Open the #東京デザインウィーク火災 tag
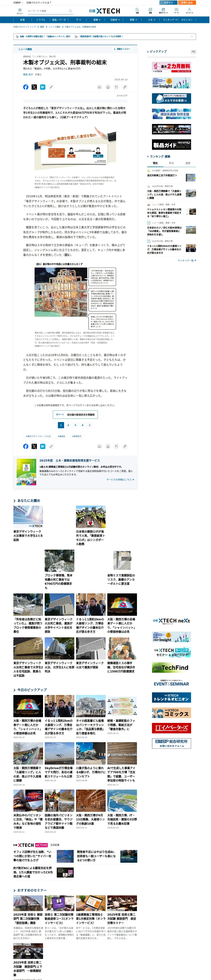This screenshot has height=980, width=211. coord(38,436)
